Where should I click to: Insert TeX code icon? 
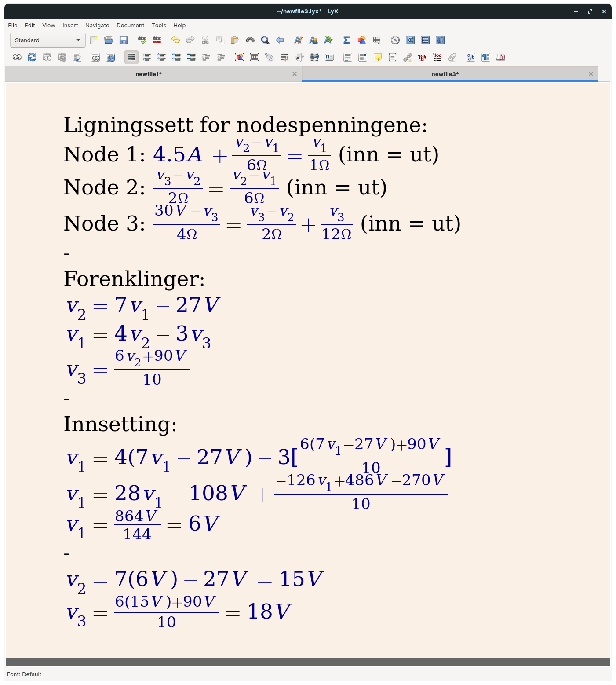click(x=423, y=57)
